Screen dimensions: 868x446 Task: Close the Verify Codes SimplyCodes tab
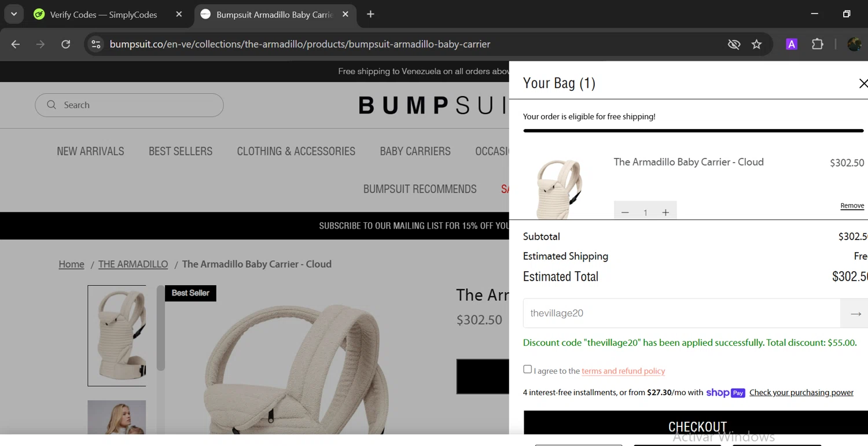click(179, 14)
